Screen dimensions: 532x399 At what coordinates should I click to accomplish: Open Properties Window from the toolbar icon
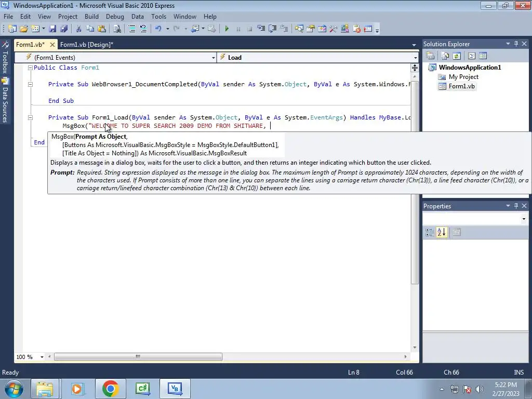coord(311,29)
